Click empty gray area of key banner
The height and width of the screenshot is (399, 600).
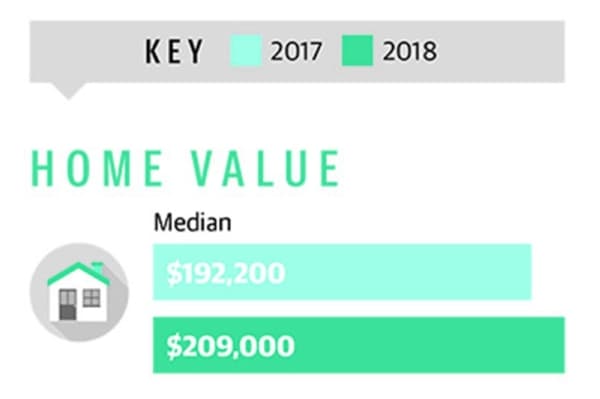point(497,51)
